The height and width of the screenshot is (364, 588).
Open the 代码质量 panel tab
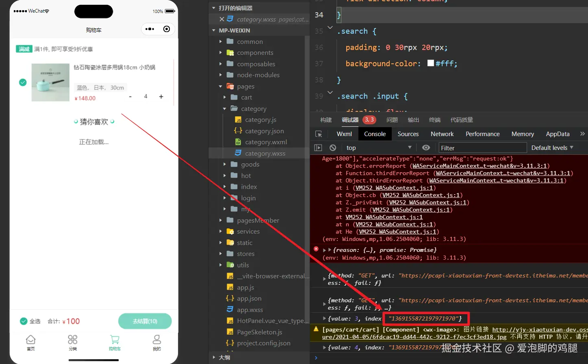coord(462,120)
